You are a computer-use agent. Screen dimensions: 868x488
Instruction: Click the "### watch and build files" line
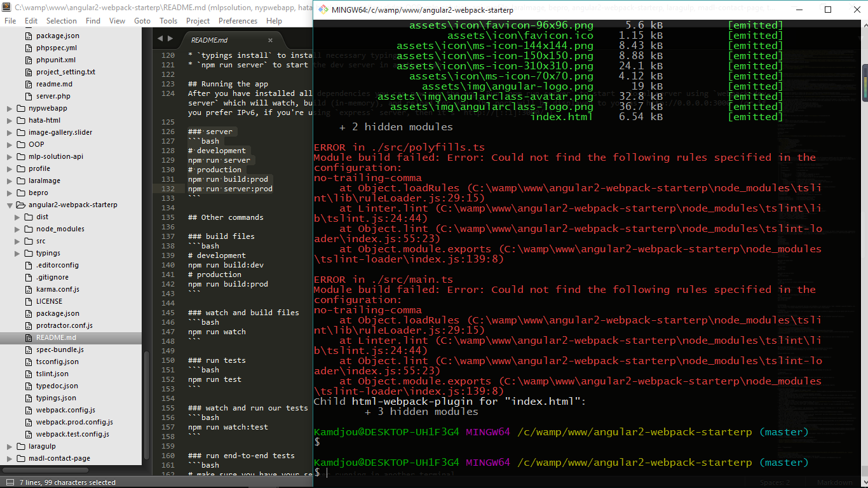(243, 313)
